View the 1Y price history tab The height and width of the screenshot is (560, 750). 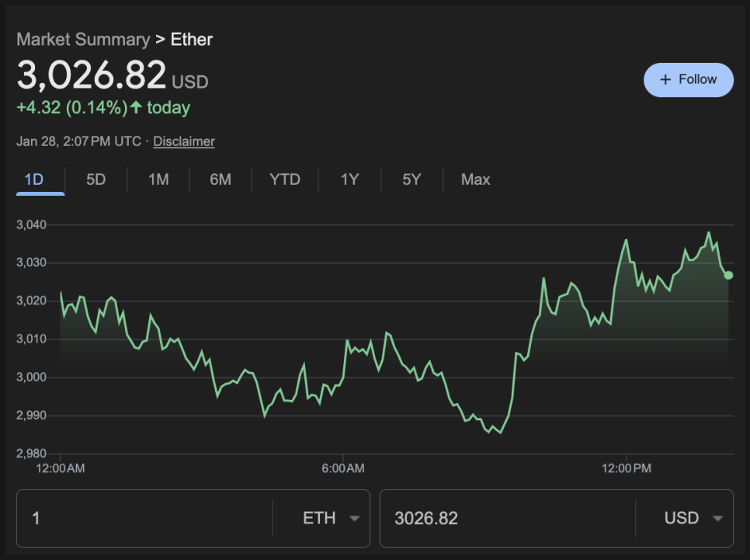(349, 179)
